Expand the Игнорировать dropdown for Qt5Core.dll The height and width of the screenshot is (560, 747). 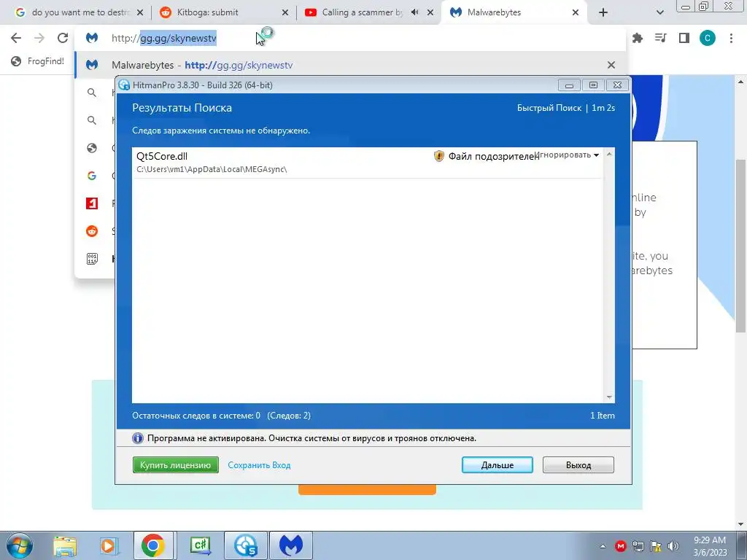click(567, 155)
